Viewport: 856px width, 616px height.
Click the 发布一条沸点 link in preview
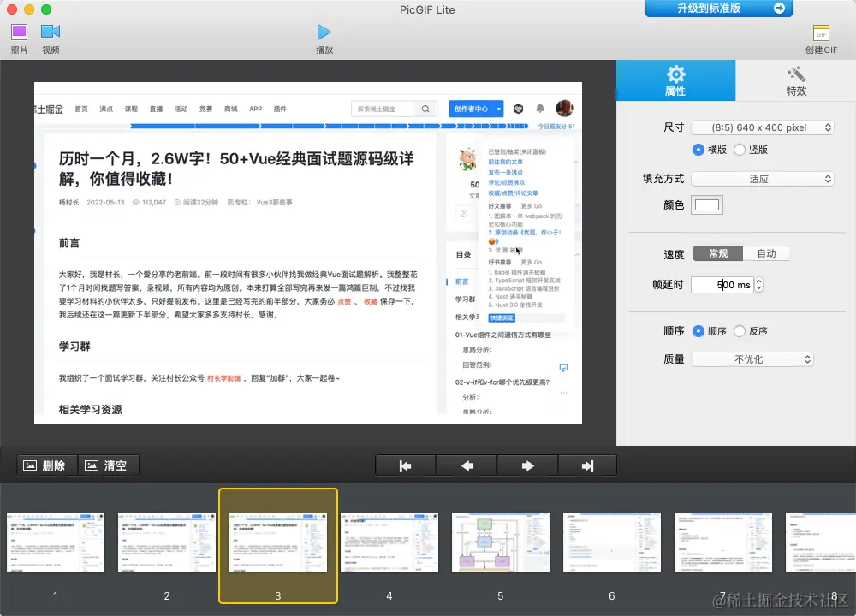click(506, 173)
